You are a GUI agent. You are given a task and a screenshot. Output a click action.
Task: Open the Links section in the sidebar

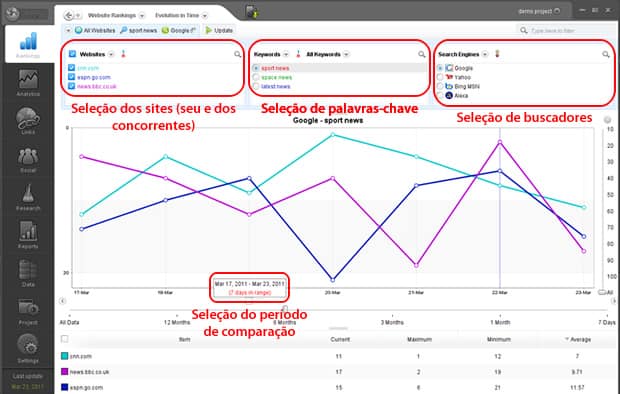[x=28, y=121]
